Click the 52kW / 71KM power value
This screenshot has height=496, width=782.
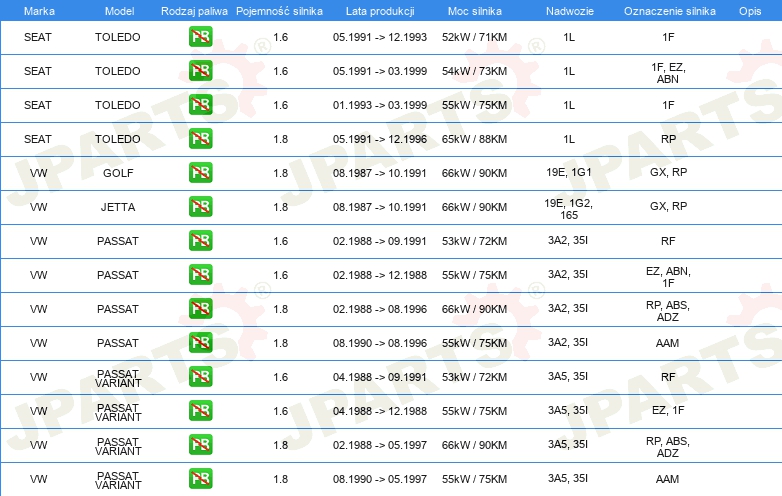tap(474, 37)
